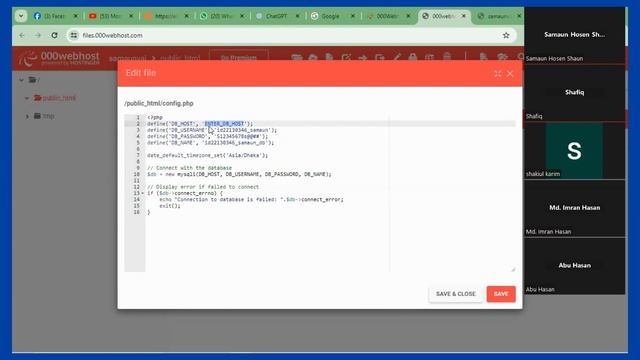Switch to the Facebook tab
The width and height of the screenshot is (640, 360).
55,16
